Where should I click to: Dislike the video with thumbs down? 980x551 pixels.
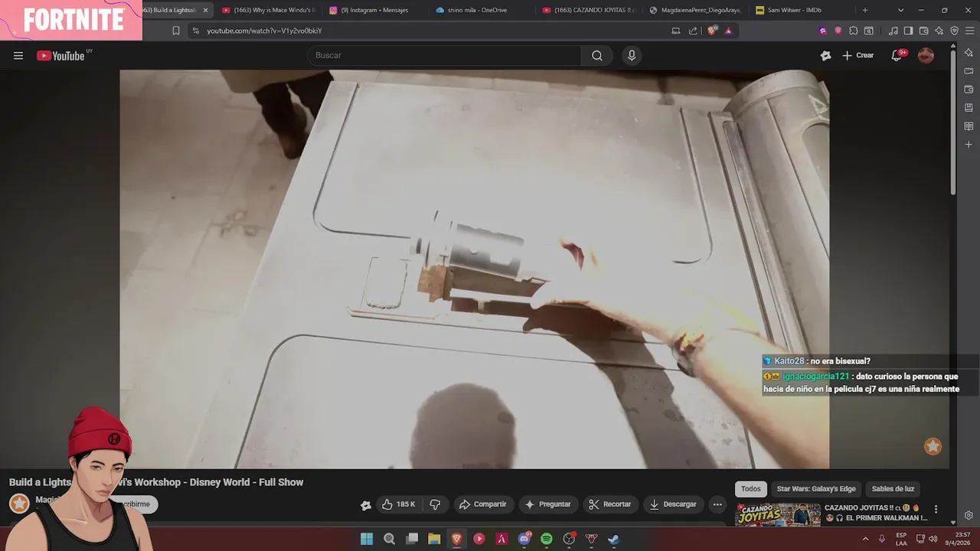pyautogui.click(x=435, y=504)
